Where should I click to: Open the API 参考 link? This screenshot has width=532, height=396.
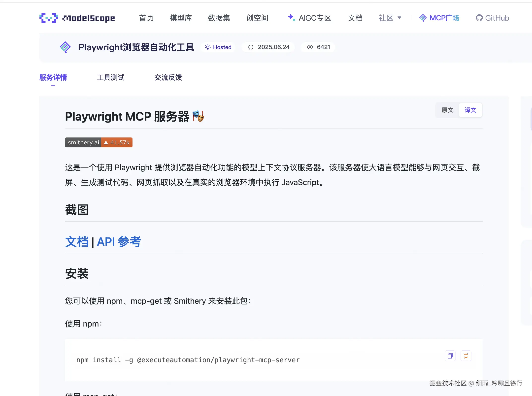119,242
